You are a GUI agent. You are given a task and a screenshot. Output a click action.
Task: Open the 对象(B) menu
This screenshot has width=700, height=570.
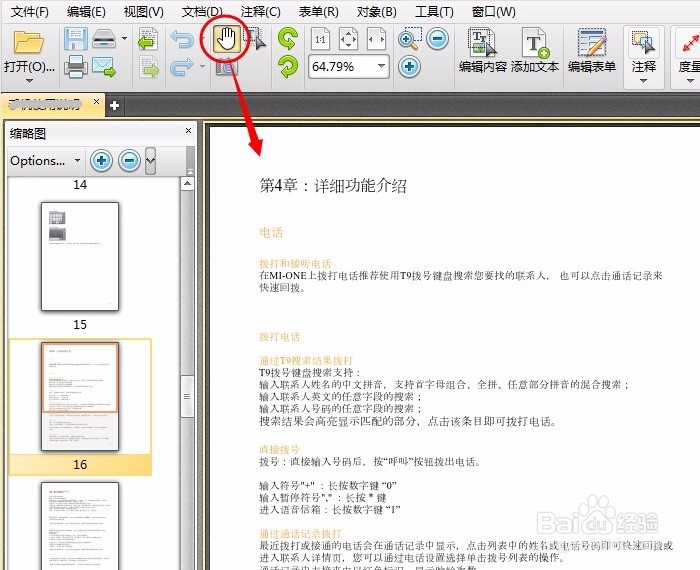376,11
